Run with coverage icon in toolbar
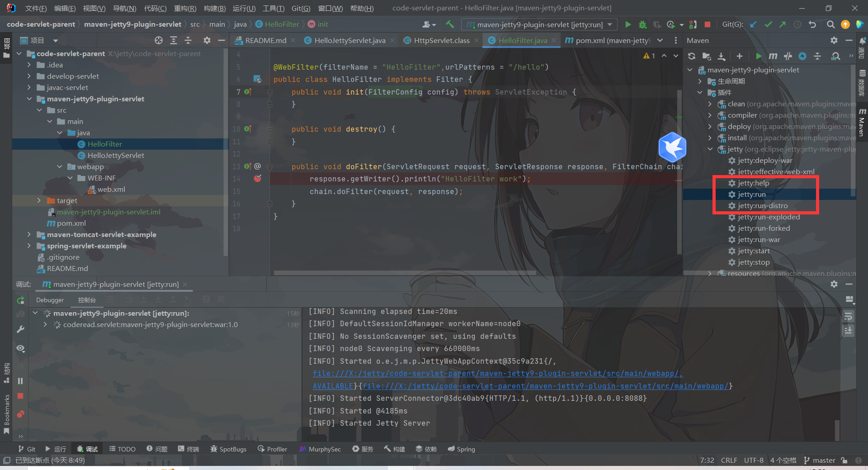The image size is (868, 470). pos(657,24)
